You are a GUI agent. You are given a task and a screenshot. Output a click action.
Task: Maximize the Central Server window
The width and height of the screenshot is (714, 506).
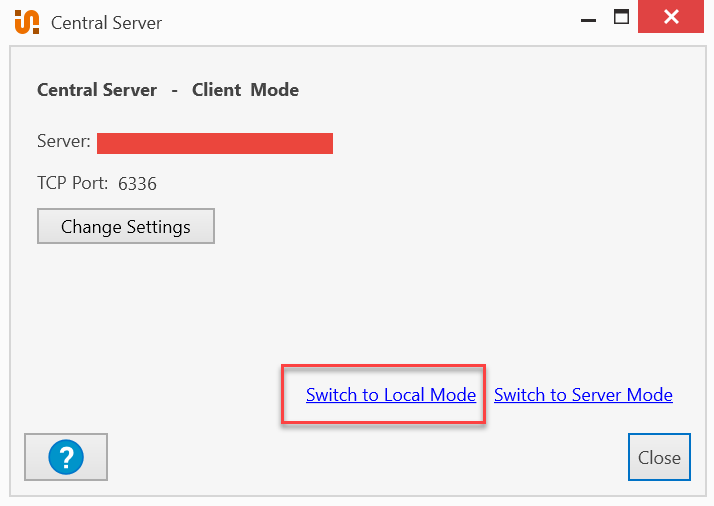[x=621, y=17]
